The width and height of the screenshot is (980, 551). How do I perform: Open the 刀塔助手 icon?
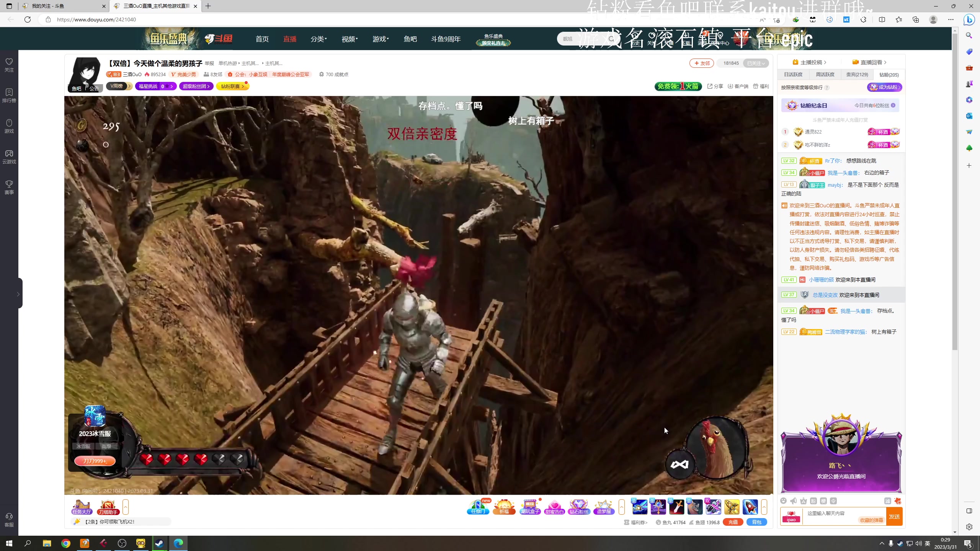(108, 507)
